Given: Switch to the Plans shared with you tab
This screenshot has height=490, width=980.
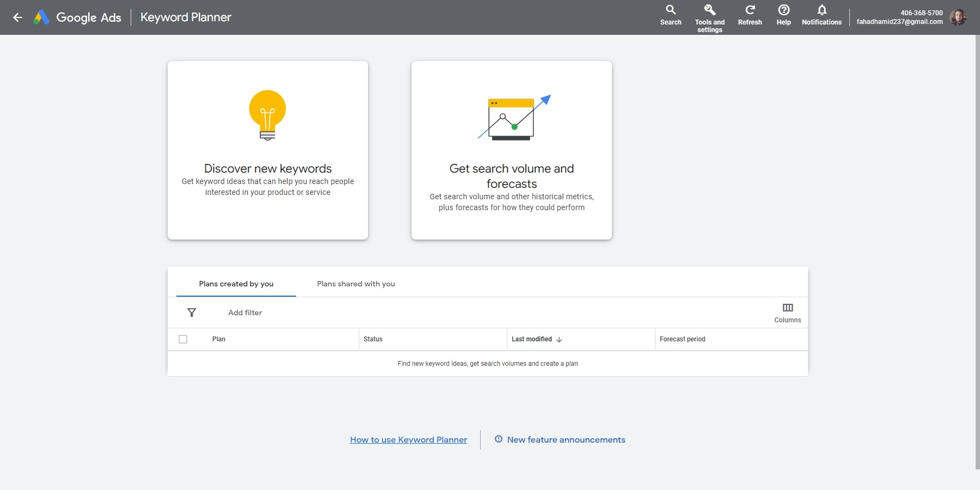Looking at the screenshot, I should point(355,284).
